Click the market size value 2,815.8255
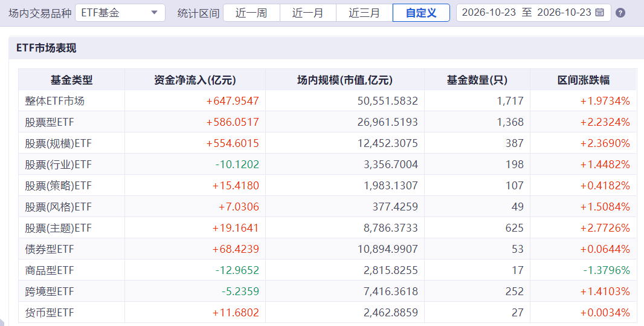This screenshot has height=326, width=644. [391, 270]
